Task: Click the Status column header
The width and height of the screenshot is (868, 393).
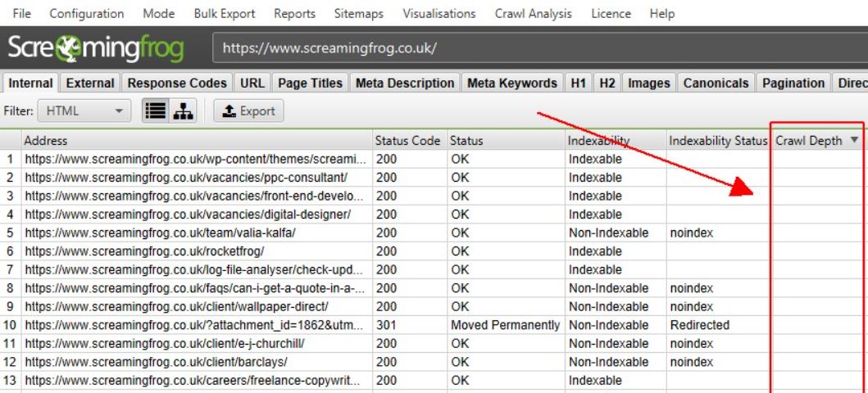Action: [x=506, y=141]
